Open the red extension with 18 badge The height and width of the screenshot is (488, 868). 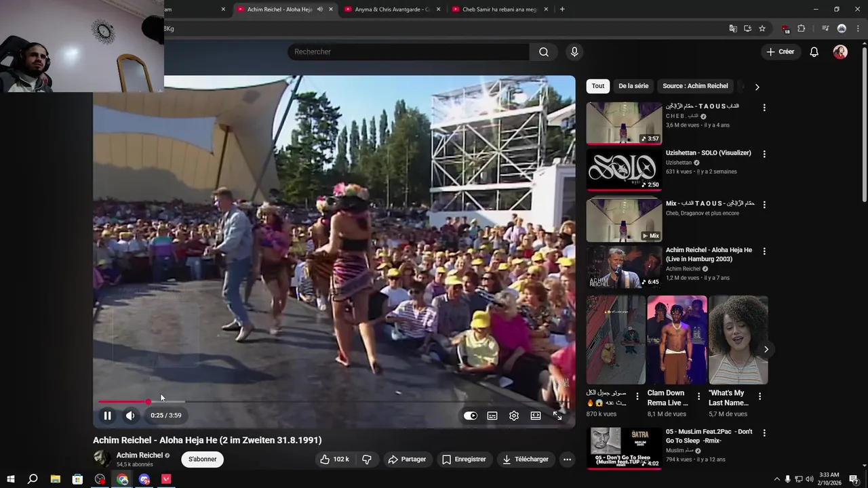(785, 29)
